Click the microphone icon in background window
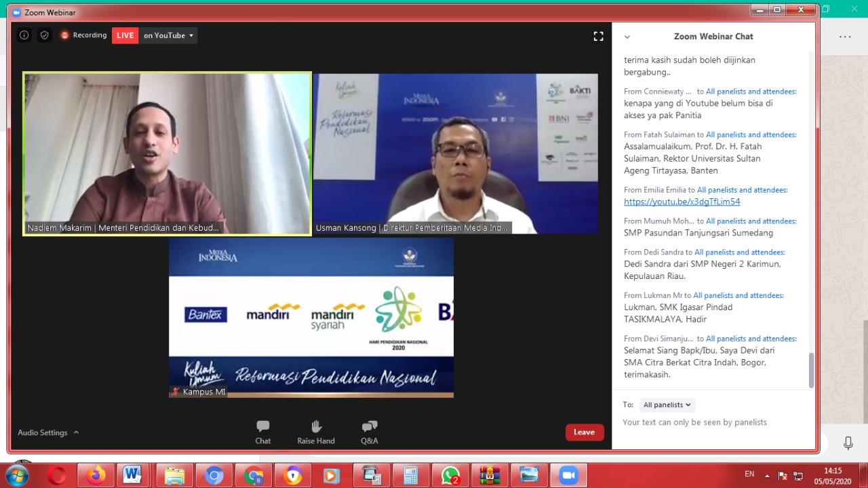This screenshot has width=868, height=488. [848, 443]
